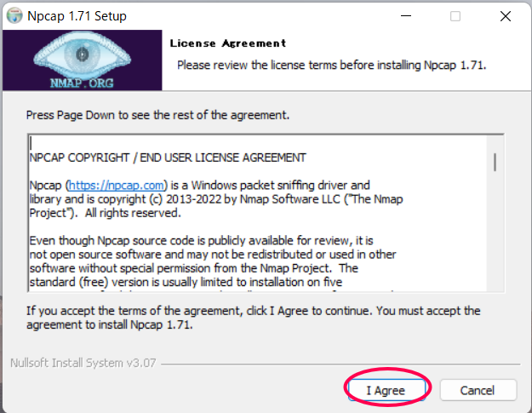The width and height of the screenshot is (532, 413).
Task: Click the Npcap 1.71 Setup title text
Action: pyautogui.click(x=82, y=16)
